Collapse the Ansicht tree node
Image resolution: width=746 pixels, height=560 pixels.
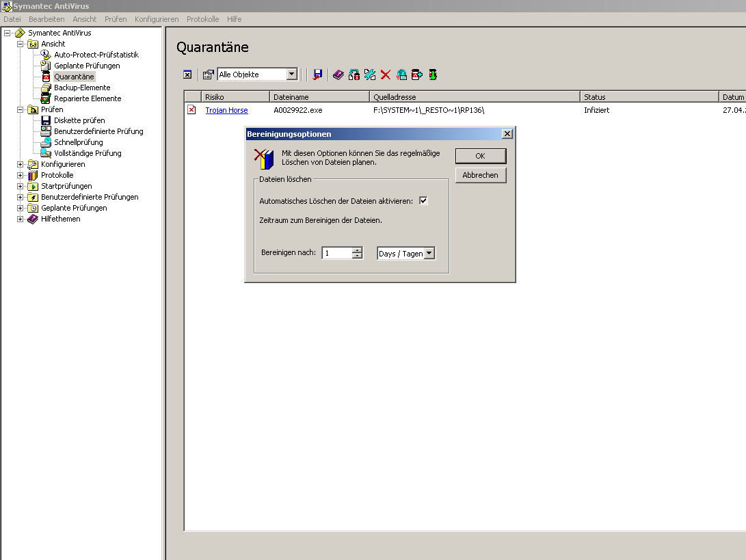(x=20, y=44)
